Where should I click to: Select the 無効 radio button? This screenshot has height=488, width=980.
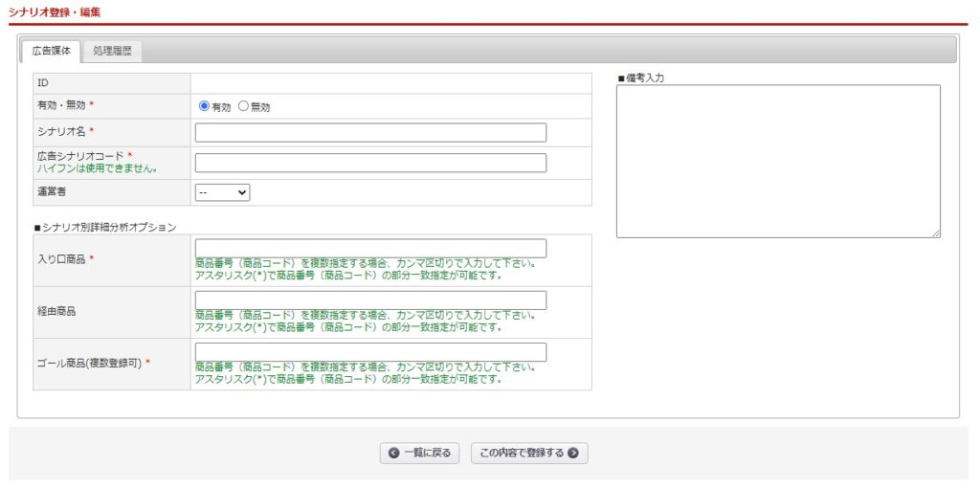(243, 106)
